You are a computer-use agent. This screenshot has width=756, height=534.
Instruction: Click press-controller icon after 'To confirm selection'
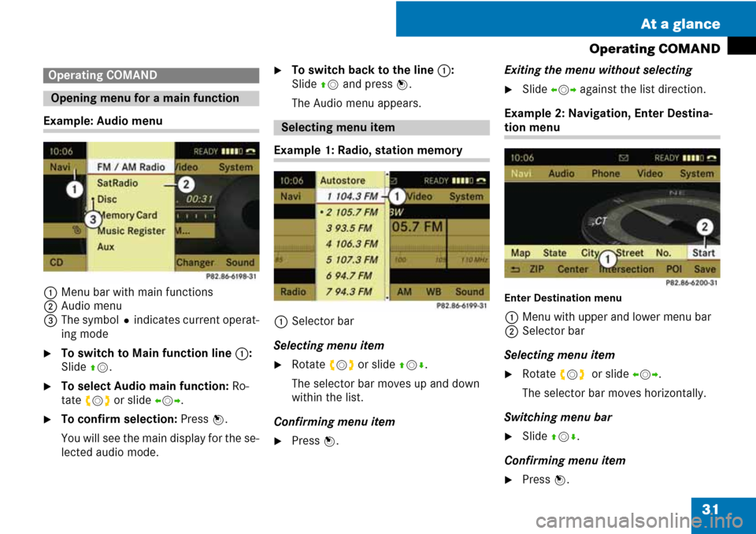tap(217, 420)
